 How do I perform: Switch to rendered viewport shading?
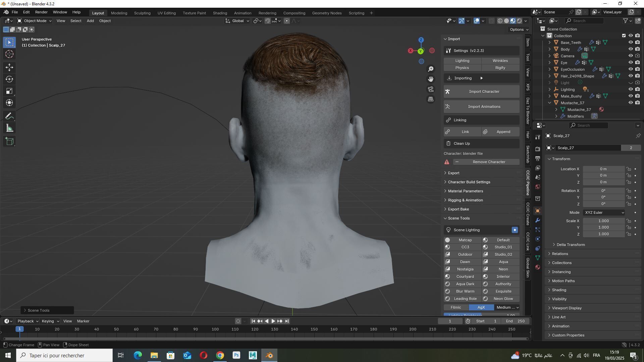click(x=520, y=21)
